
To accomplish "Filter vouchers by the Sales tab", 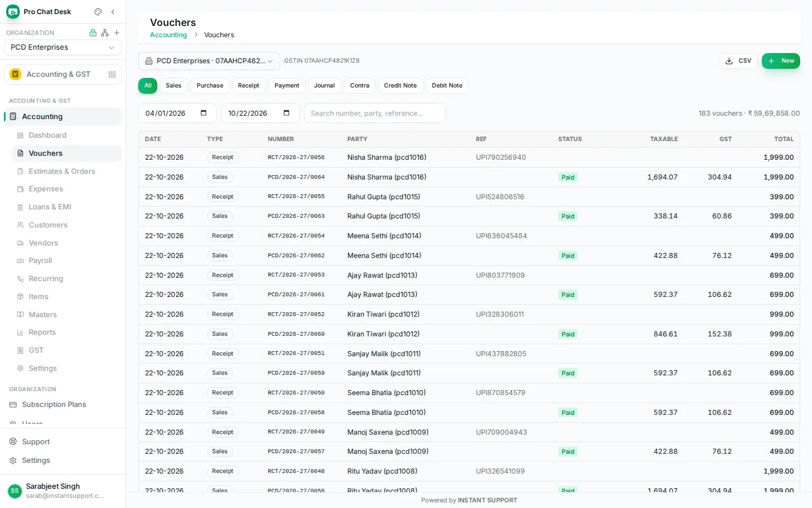I will tap(174, 86).
